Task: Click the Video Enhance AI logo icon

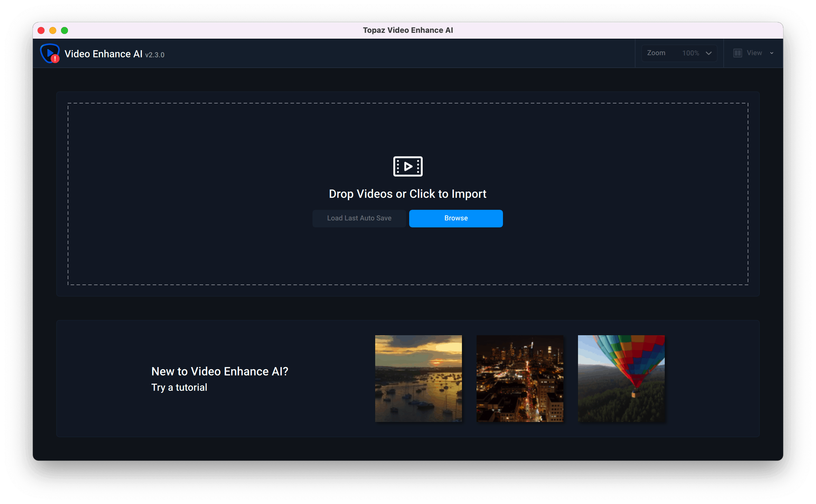Action: coord(49,53)
